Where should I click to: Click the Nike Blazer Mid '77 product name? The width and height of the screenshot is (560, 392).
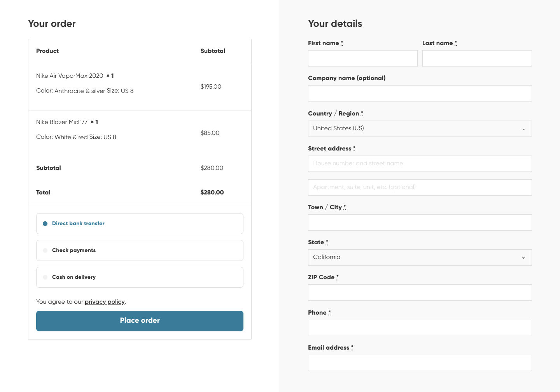[62, 122]
